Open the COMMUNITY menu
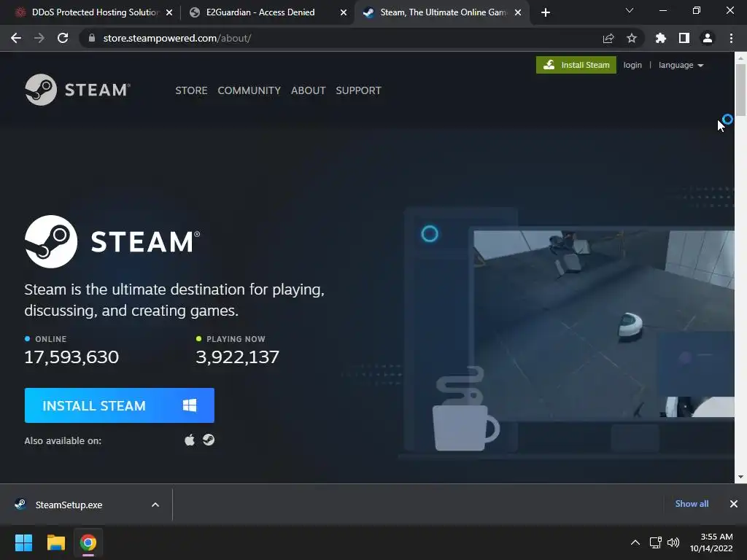 (x=249, y=90)
